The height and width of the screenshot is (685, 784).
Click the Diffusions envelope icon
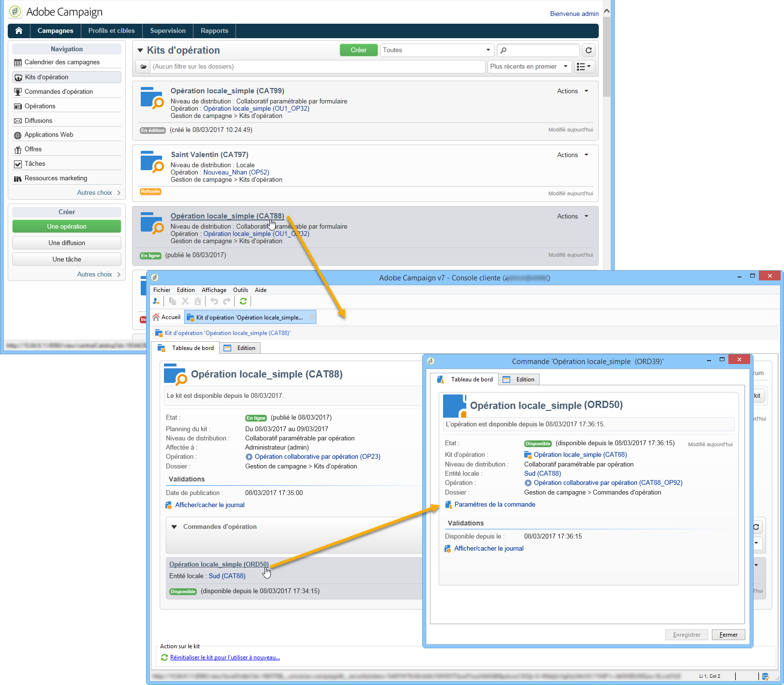point(18,121)
